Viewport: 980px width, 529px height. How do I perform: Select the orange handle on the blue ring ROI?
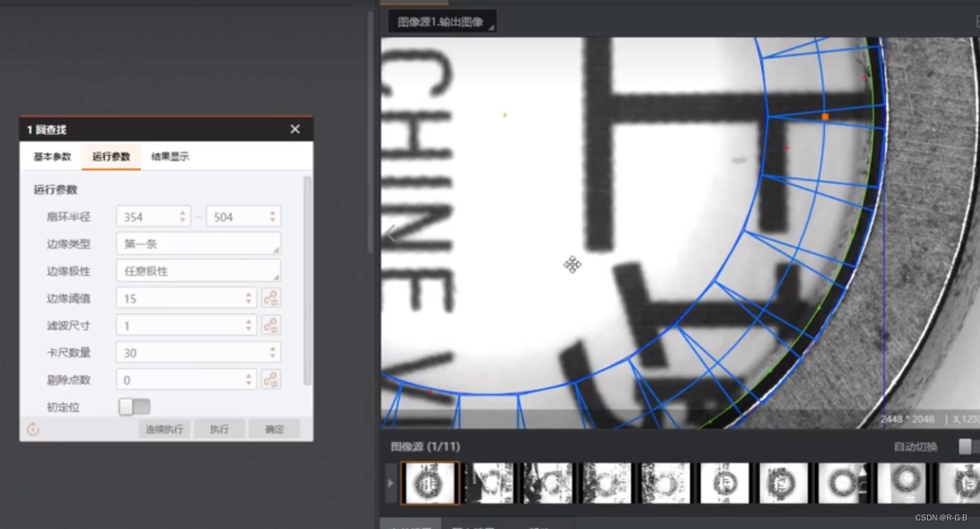coord(825,117)
